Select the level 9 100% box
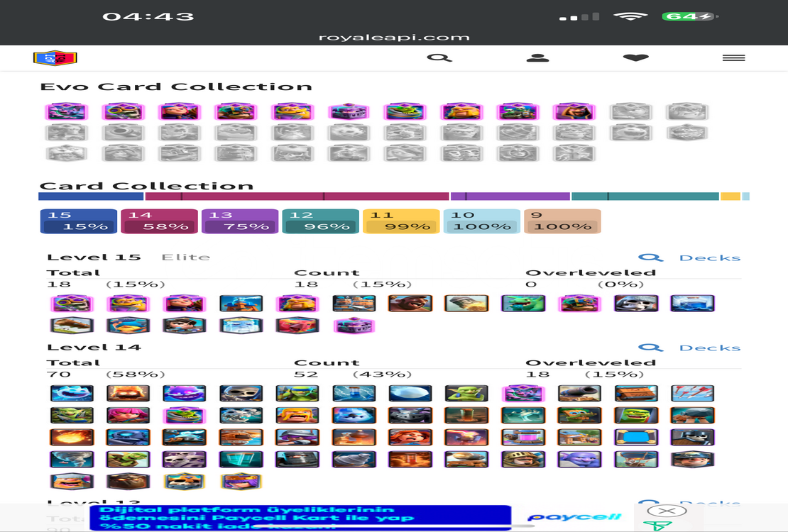788x532 pixels. coord(562,221)
